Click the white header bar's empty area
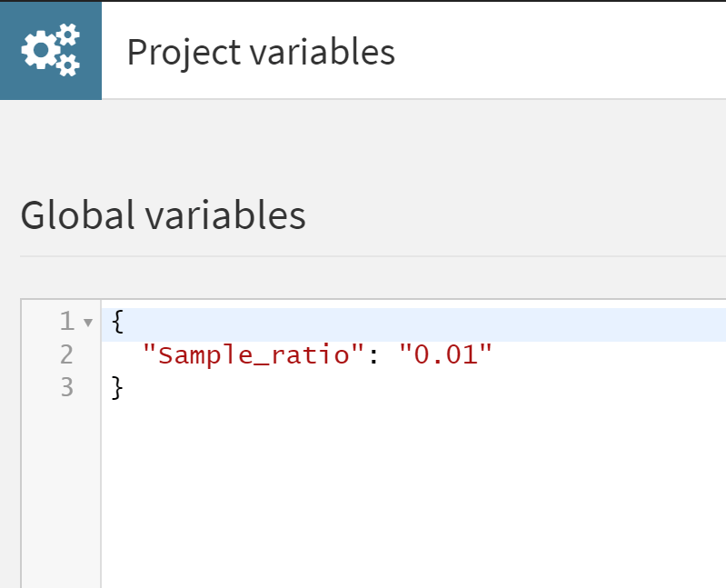726x588 pixels. [563, 52]
